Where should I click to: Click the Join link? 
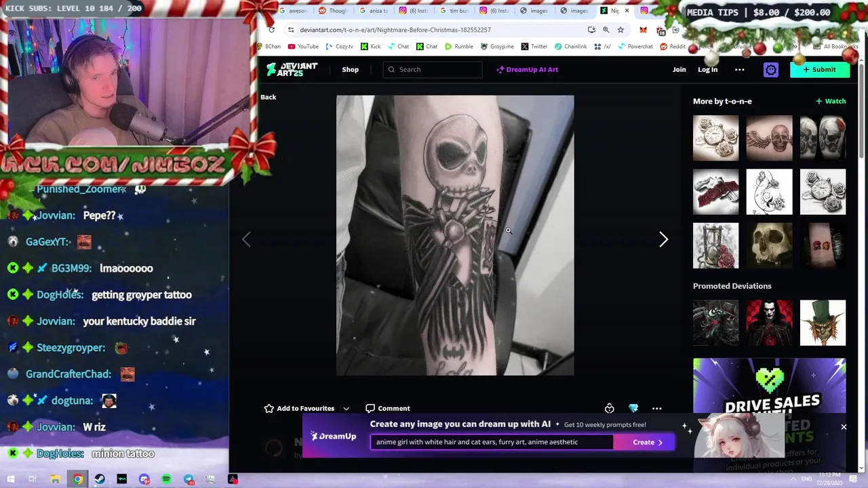[679, 69]
